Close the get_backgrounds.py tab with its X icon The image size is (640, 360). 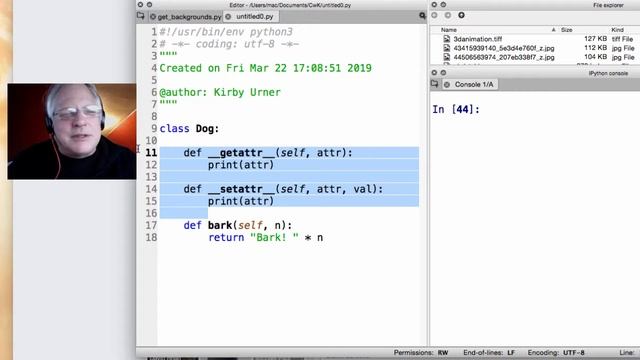pyautogui.click(x=153, y=17)
